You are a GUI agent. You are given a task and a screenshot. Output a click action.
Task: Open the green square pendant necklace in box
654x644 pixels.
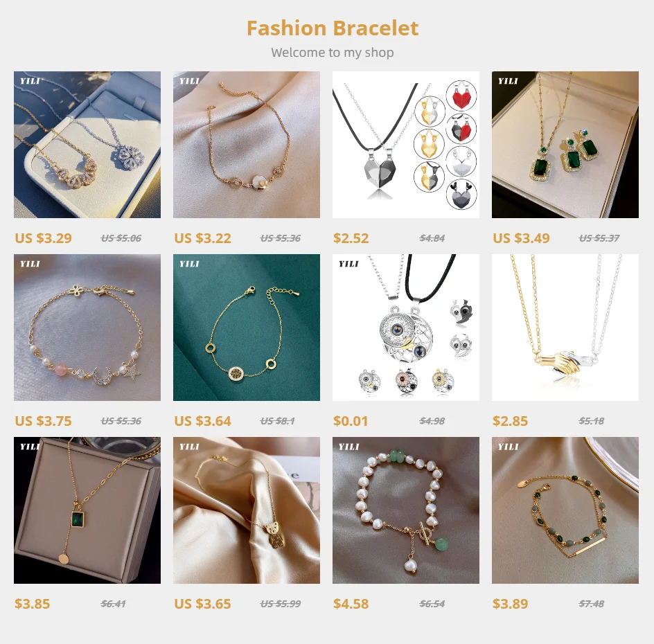point(87,510)
